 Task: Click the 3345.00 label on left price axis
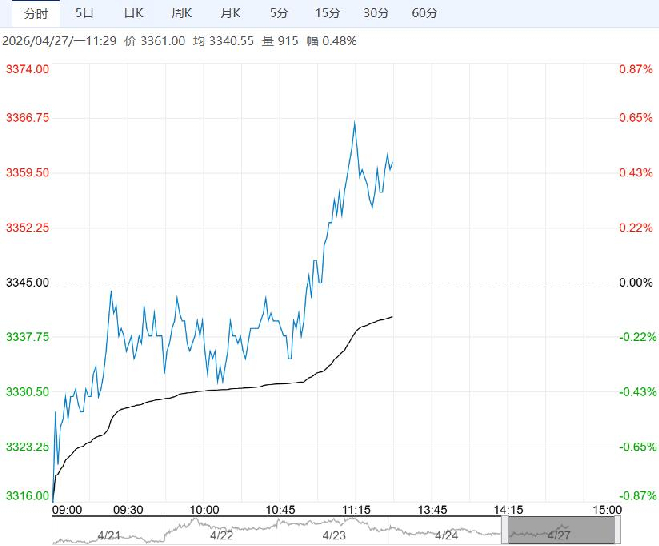point(27,283)
